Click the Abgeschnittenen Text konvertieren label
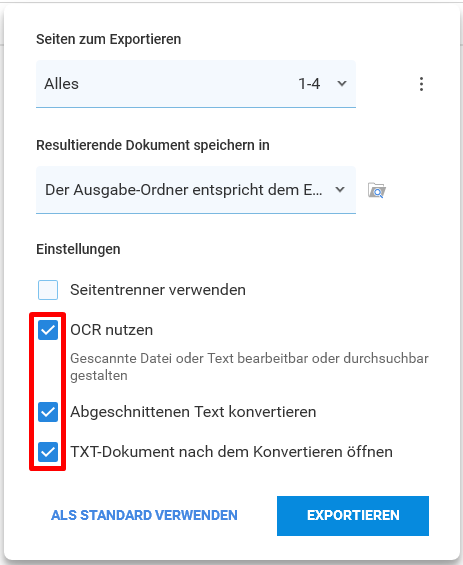 (x=193, y=412)
